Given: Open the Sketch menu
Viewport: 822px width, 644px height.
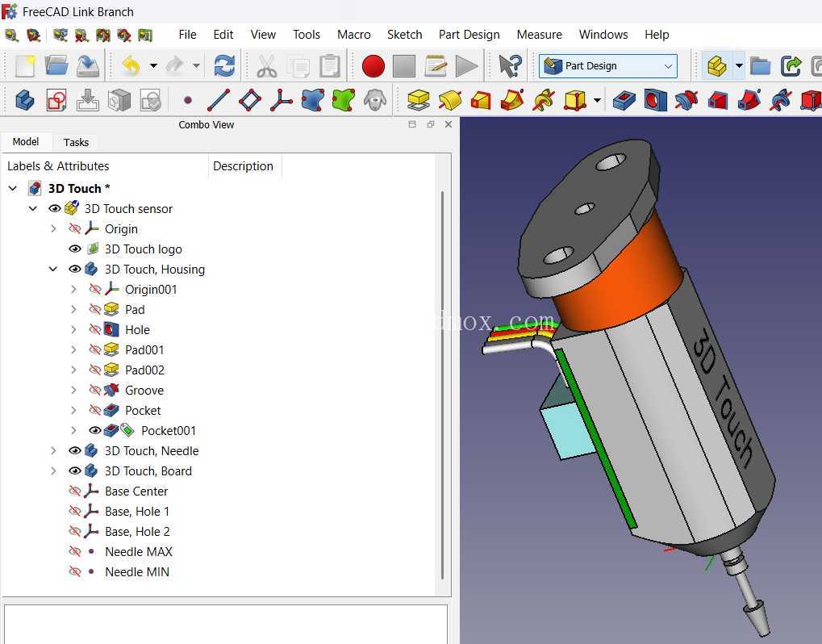Looking at the screenshot, I should 404,35.
